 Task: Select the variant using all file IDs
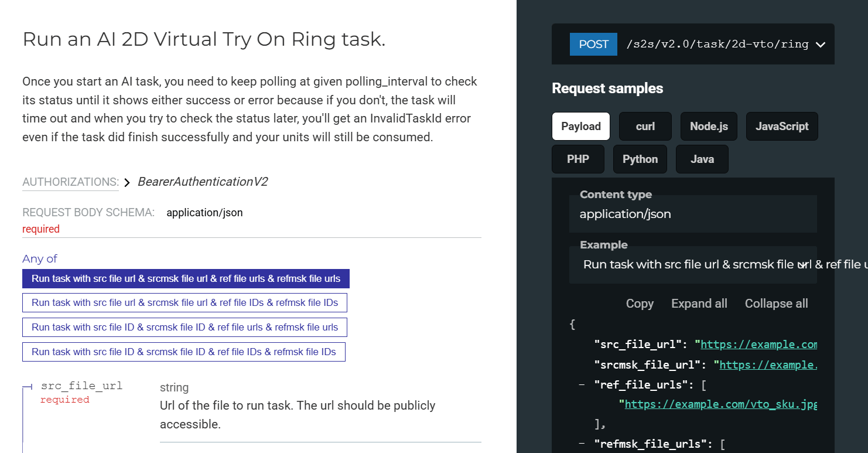pos(183,352)
